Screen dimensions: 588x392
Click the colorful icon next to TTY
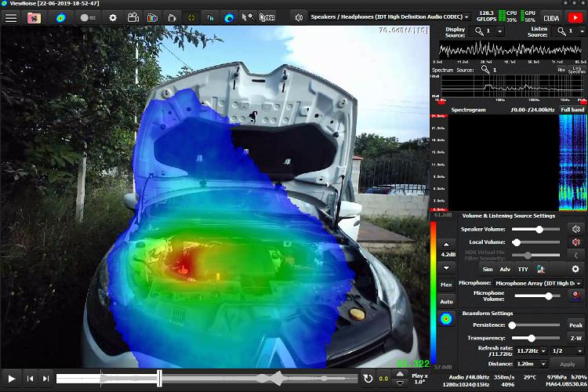[541, 269]
